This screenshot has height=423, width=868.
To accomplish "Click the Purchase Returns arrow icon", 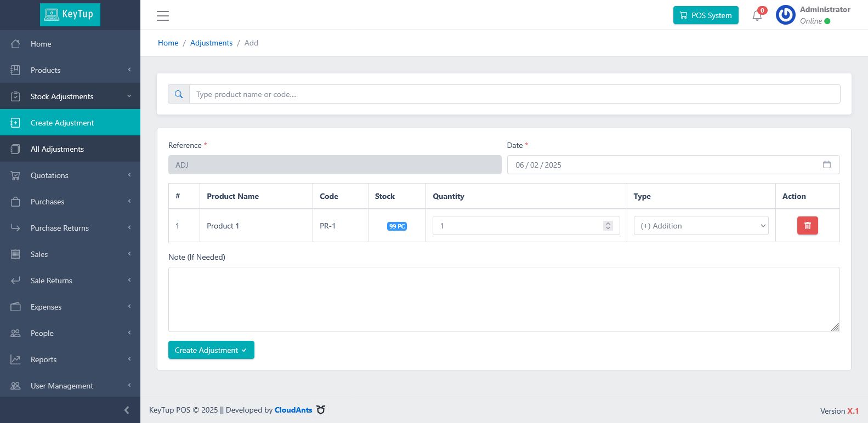I will [x=15, y=228].
